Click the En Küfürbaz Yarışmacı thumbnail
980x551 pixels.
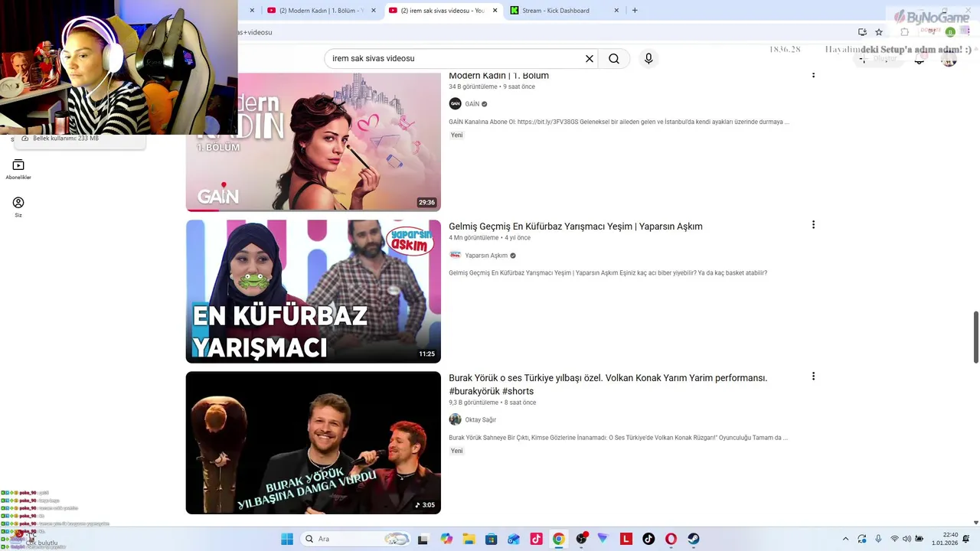pos(313,292)
